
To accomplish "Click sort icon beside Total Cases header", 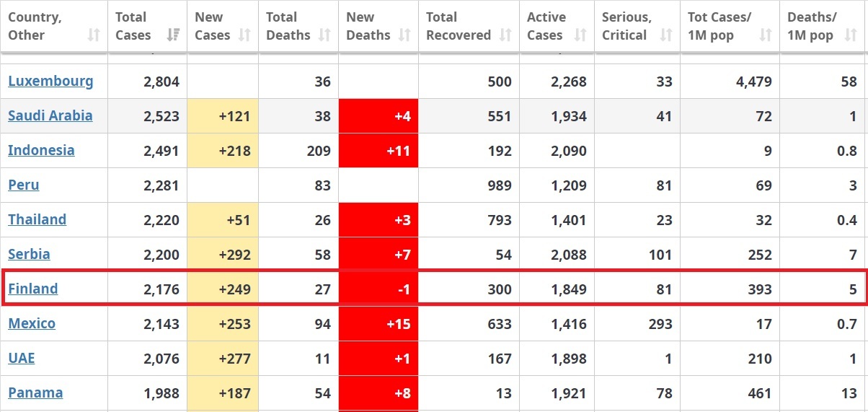I will coord(173,35).
